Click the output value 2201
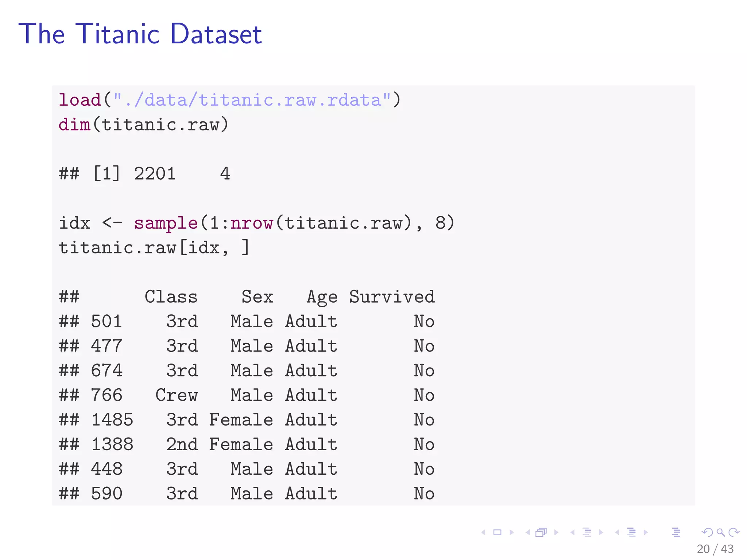Image resolution: width=747 pixels, height=560 pixels. tap(155, 174)
